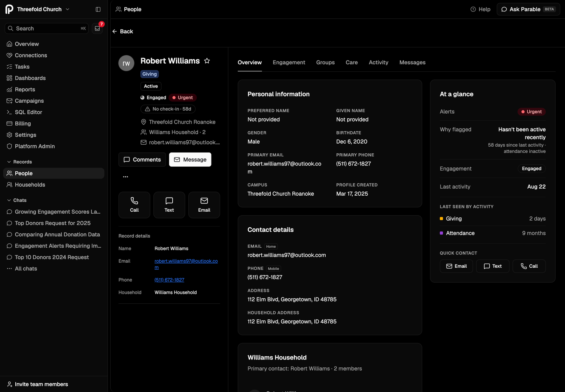Click the Urgent alert badge in At a glance

click(x=532, y=112)
